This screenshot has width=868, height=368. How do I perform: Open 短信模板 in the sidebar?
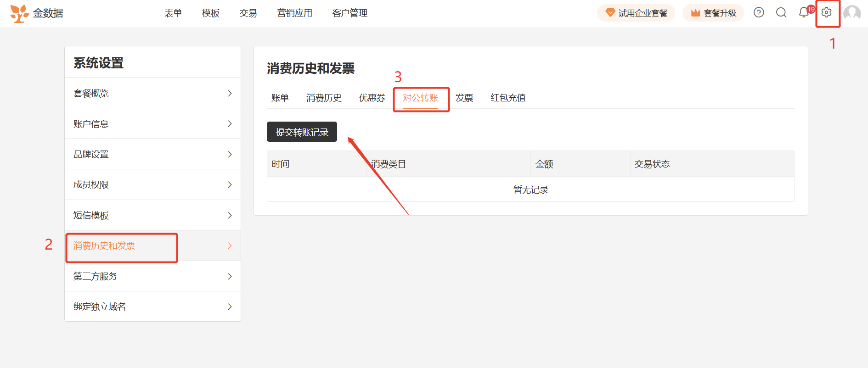pyautogui.click(x=152, y=215)
